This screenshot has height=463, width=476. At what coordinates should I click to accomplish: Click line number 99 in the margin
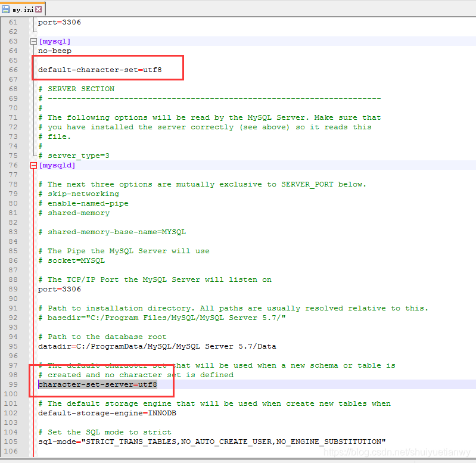point(13,384)
